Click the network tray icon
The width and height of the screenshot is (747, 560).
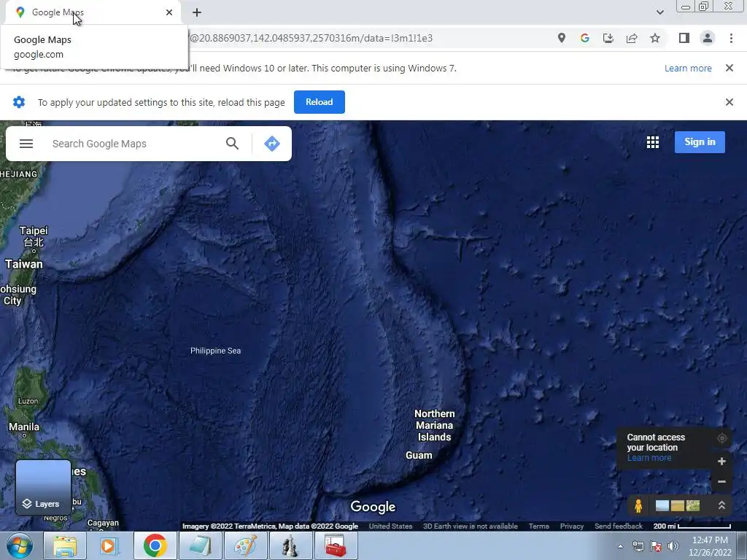638,546
